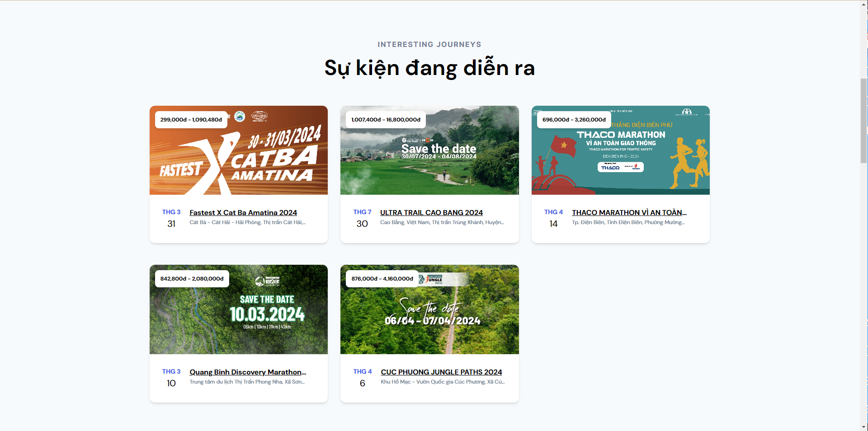Screen dimensions: 868x431
Task: Click the THG 4 14 date label
Action: pyautogui.click(x=553, y=218)
